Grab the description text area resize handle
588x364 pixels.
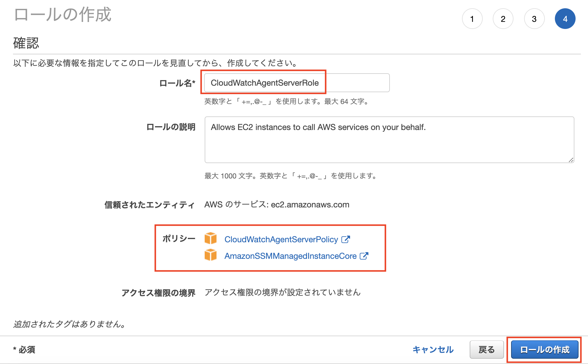point(571,160)
